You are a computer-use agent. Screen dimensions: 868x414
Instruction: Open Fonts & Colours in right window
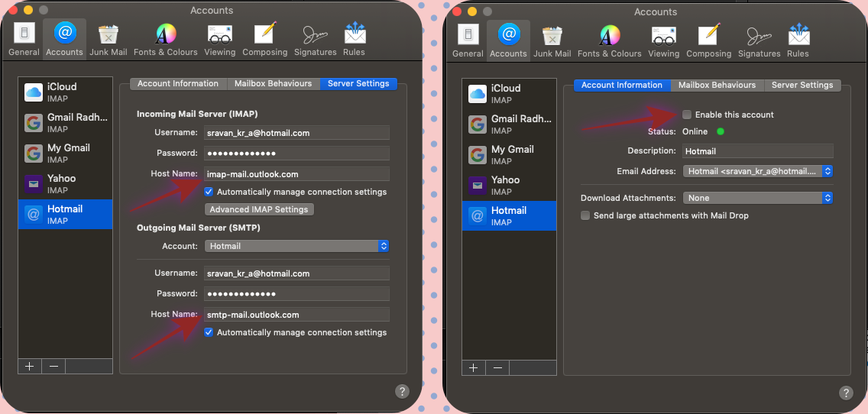coord(610,41)
